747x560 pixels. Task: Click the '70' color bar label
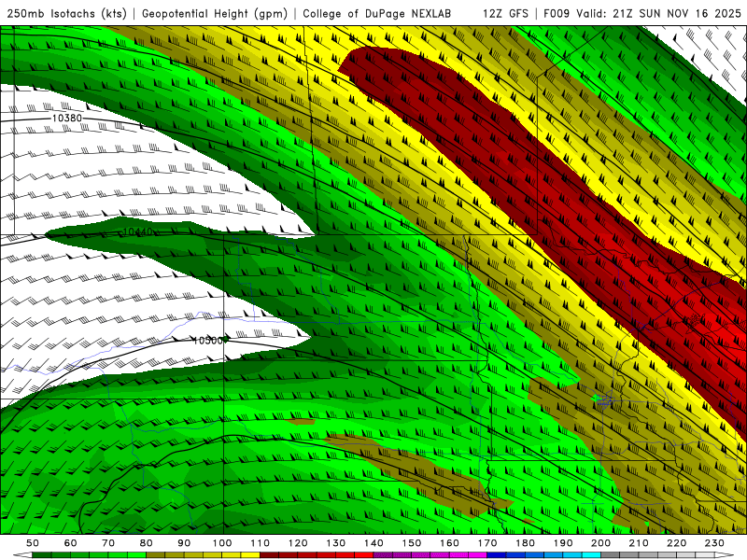(108, 543)
